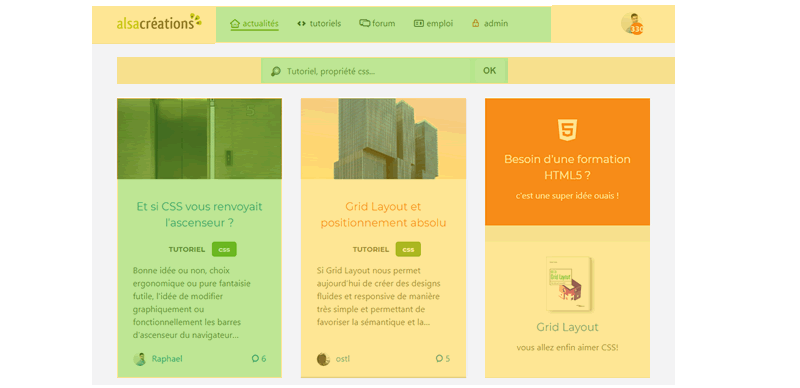Open the 5 comments bubble on Grid Layout article
Viewport: 800px width, 388px height.
coord(442,359)
